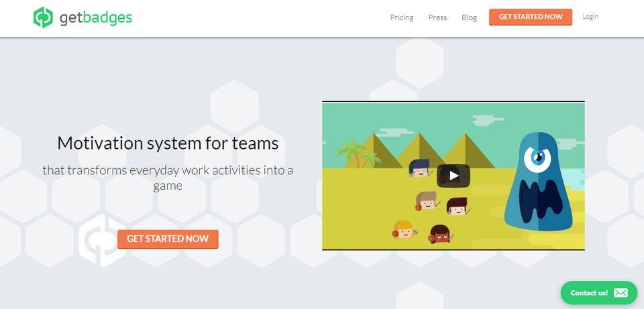Viewport: 644px width, 309px height.
Task: Open the Press page
Action: 437,17
